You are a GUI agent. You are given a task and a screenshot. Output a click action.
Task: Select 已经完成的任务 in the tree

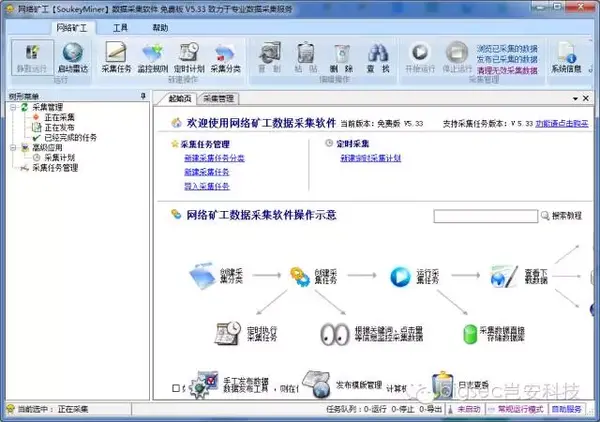71,137
